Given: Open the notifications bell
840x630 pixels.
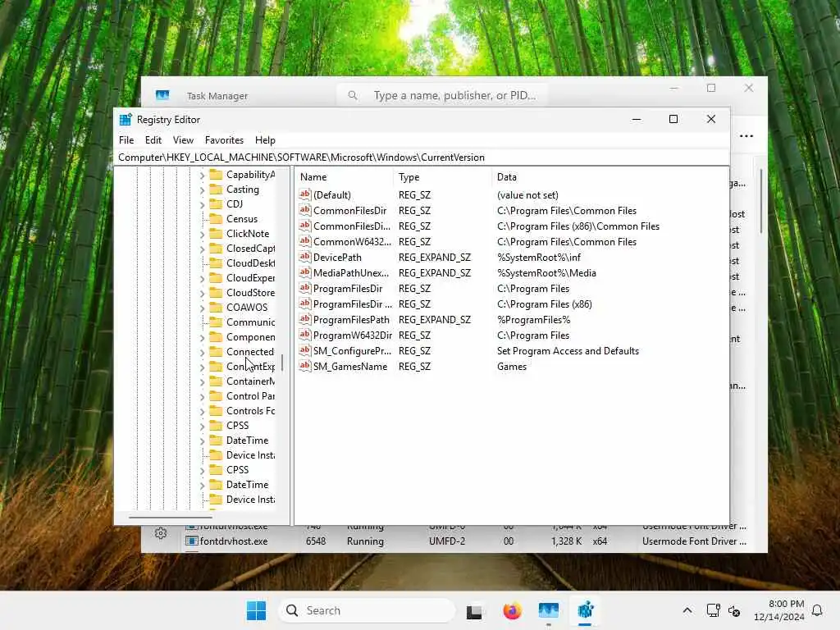Looking at the screenshot, I should point(818,610).
